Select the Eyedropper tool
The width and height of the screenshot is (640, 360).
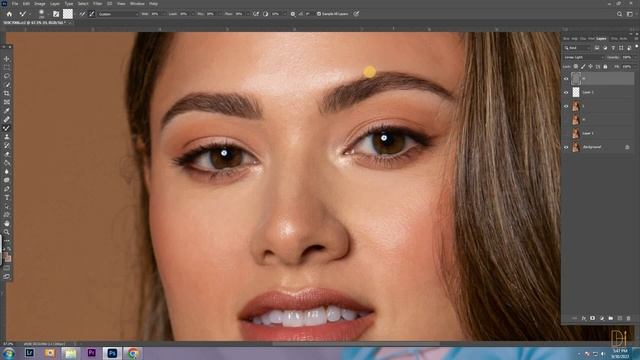tap(7, 111)
